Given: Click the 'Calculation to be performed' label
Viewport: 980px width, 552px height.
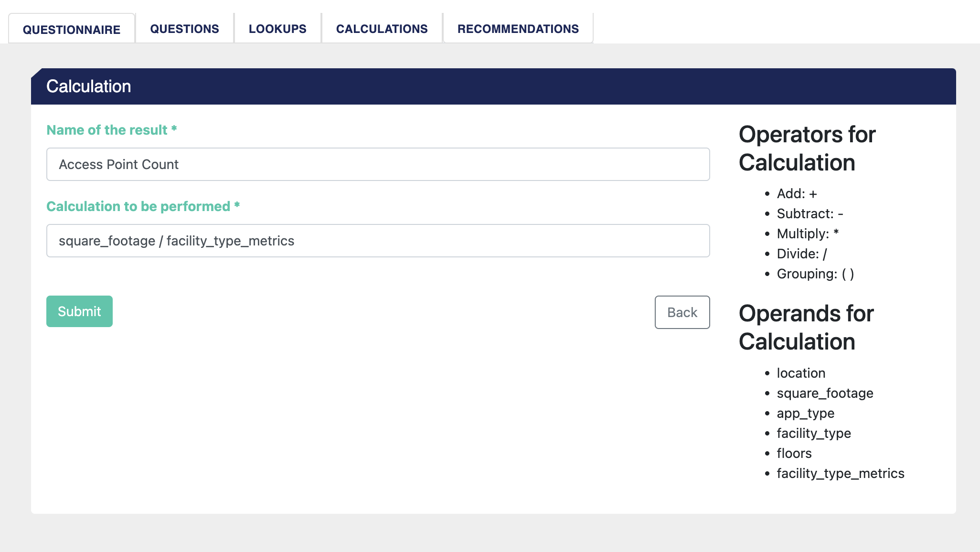Looking at the screenshot, I should (143, 206).
